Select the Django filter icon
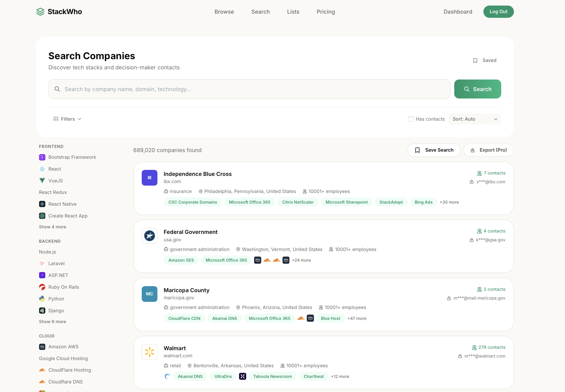The image size is (565, 392). point(42,310)
